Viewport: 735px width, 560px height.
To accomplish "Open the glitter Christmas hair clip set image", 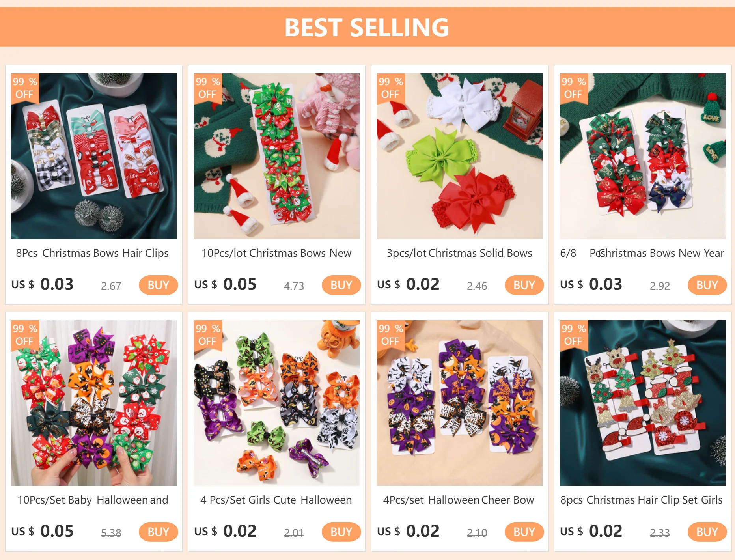I will [643, 403].
